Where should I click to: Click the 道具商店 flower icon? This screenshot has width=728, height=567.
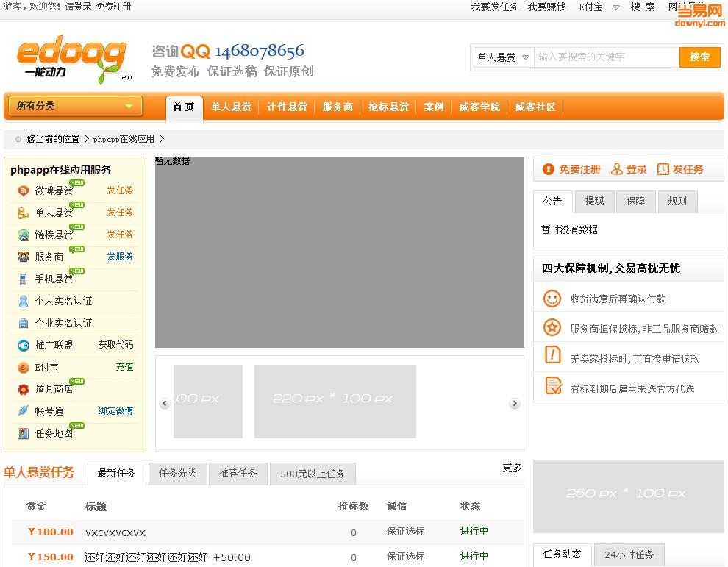[24, 389]
